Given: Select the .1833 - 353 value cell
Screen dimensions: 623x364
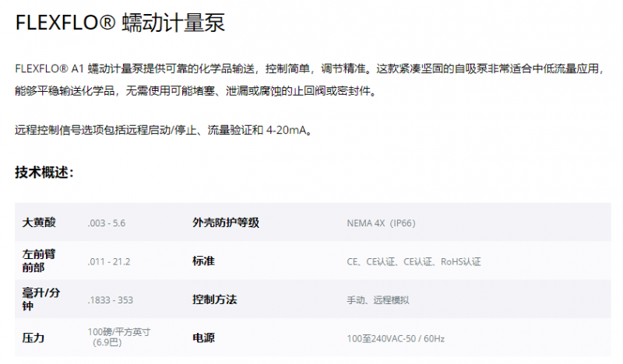Looking at the screenshot, I should [x=110, y=299].
